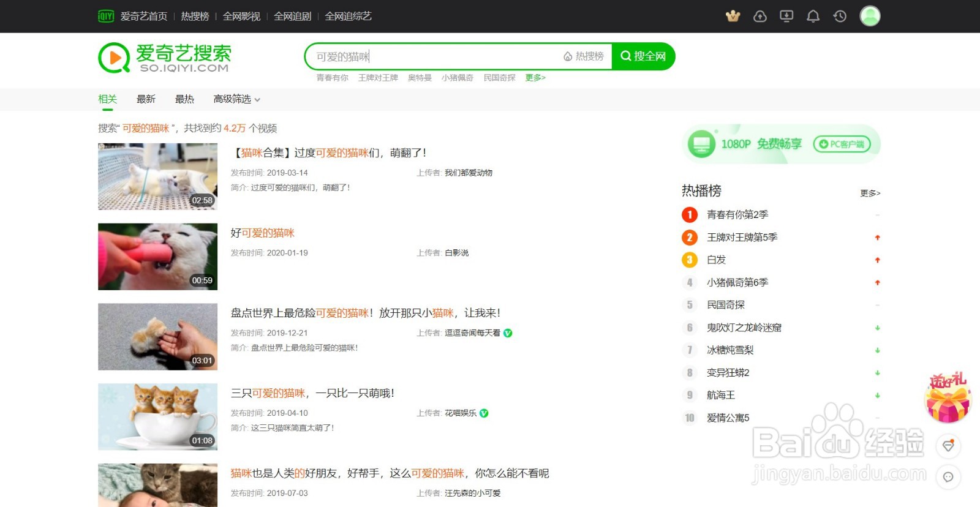The image size is (980, 507).
Task: Open the watch history clock icon
Action: 840,17
